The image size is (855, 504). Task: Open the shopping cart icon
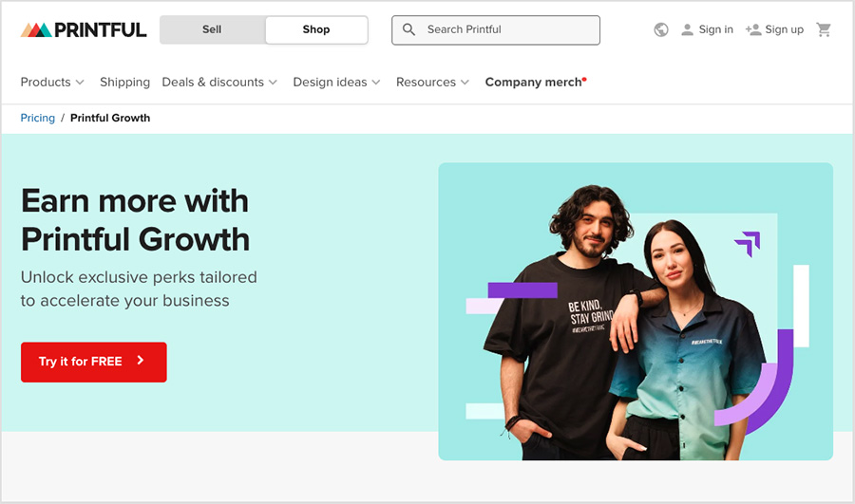click(x=824, y=29)
